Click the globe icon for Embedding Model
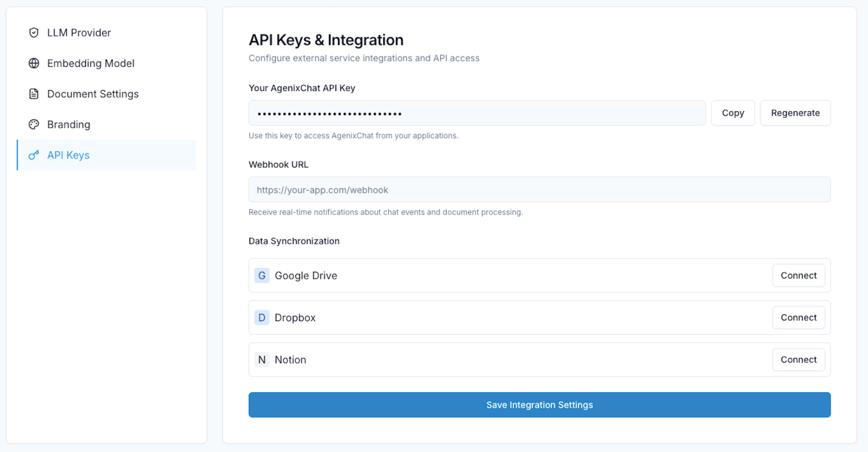This screenshot has height=452, width=868. click(34, 63)
